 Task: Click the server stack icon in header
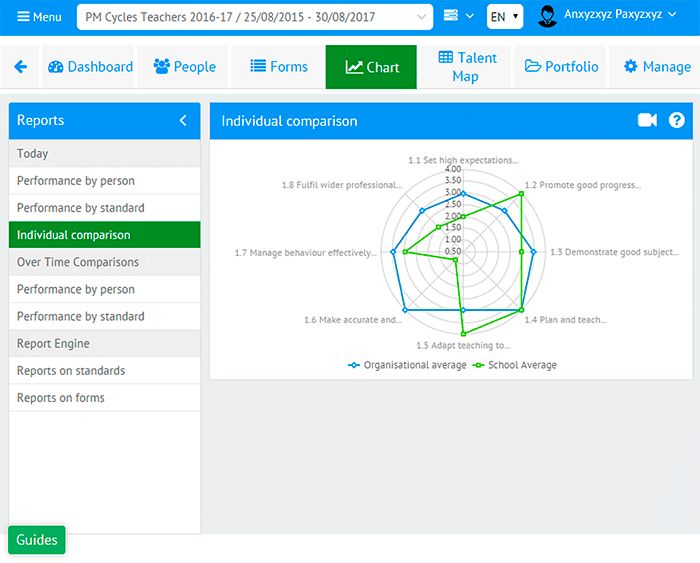click(x=450, y=16)
